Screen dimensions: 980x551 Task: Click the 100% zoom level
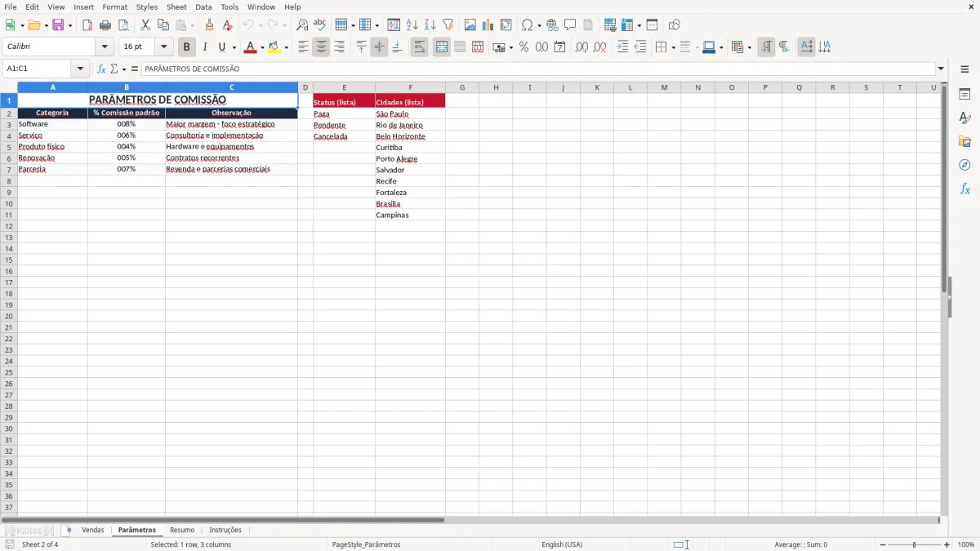966,544
